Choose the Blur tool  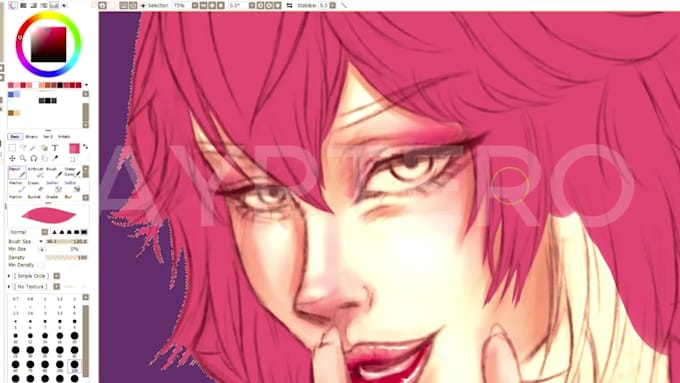pyautogui.click(x=68, y=197)
